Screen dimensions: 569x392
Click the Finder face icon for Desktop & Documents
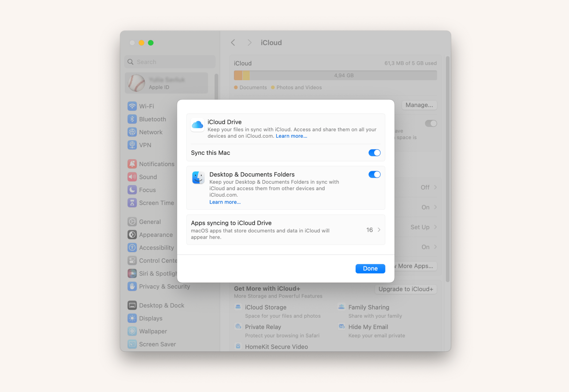point(198,177)
